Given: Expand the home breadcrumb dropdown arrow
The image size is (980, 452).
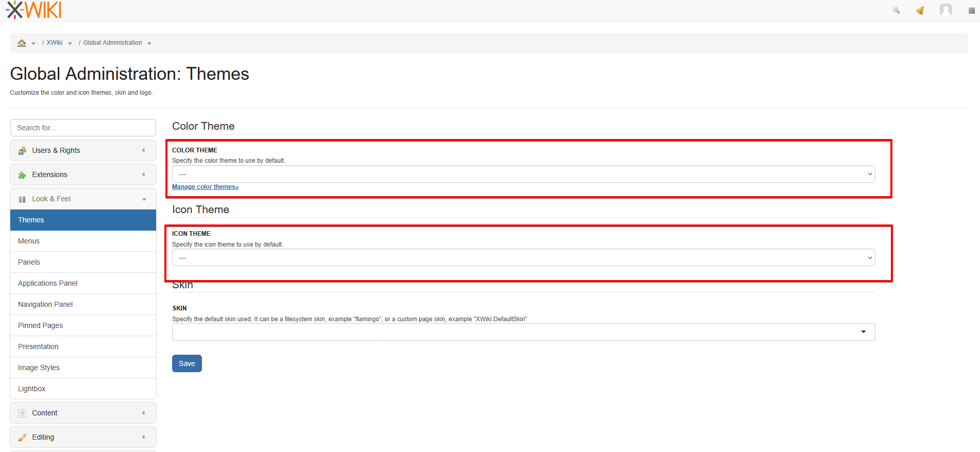Looking at the screenshot, I should click(x=33, y=44).
